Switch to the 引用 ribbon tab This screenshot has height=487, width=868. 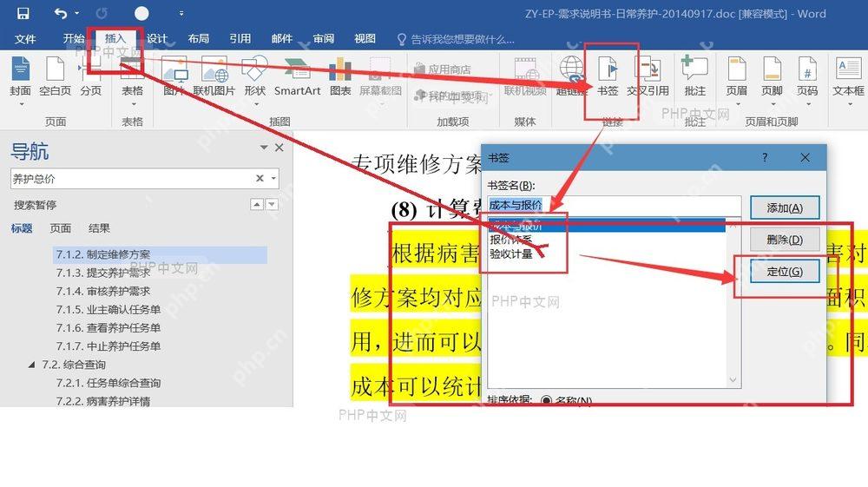pyautogui.click(x=240, y=39)
